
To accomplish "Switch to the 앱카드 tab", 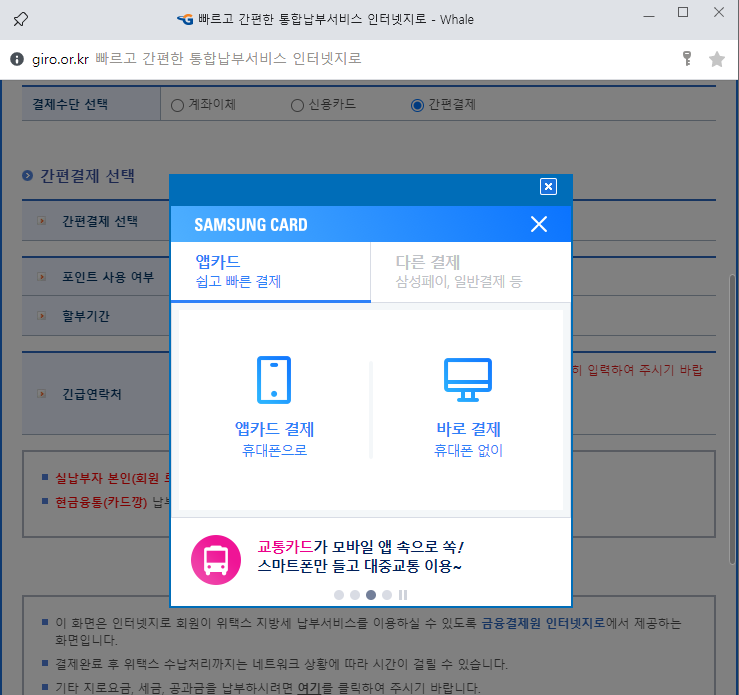I will tap(271, 271).
